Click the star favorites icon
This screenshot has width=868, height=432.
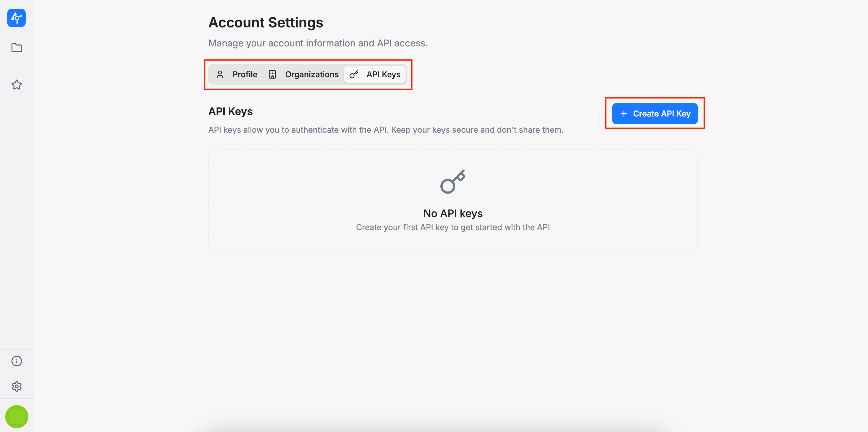coord(16,84)
